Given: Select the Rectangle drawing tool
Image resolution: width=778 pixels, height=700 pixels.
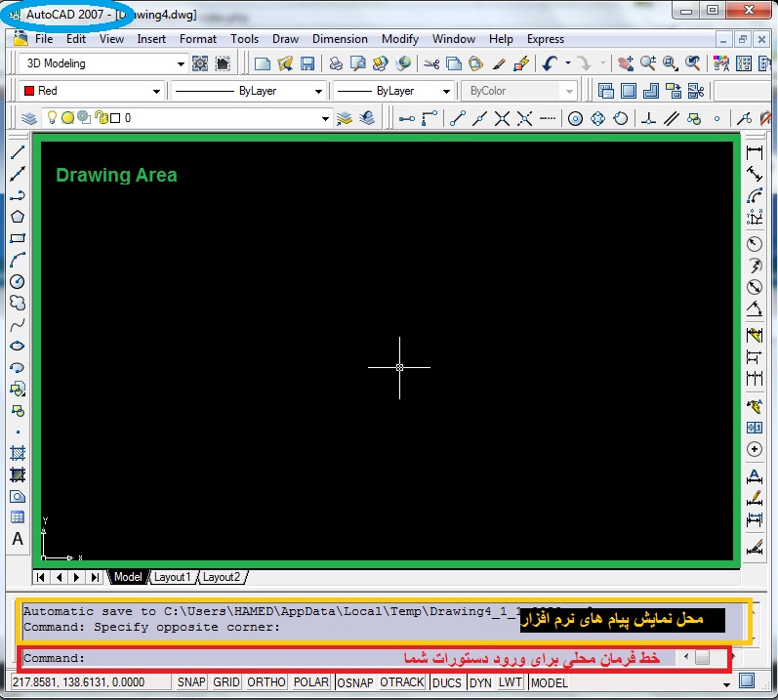Looking at the screenshot, I should 18,238.
